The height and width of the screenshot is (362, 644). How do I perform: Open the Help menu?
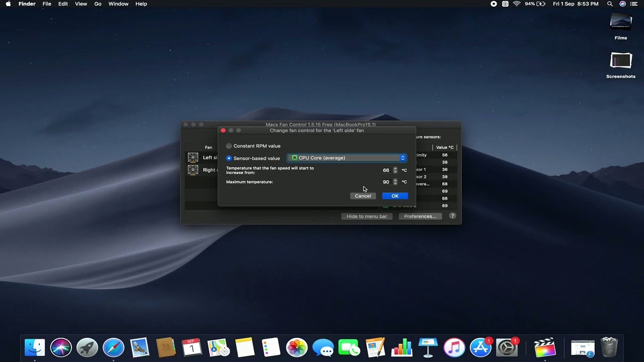[x=140, y=4]
